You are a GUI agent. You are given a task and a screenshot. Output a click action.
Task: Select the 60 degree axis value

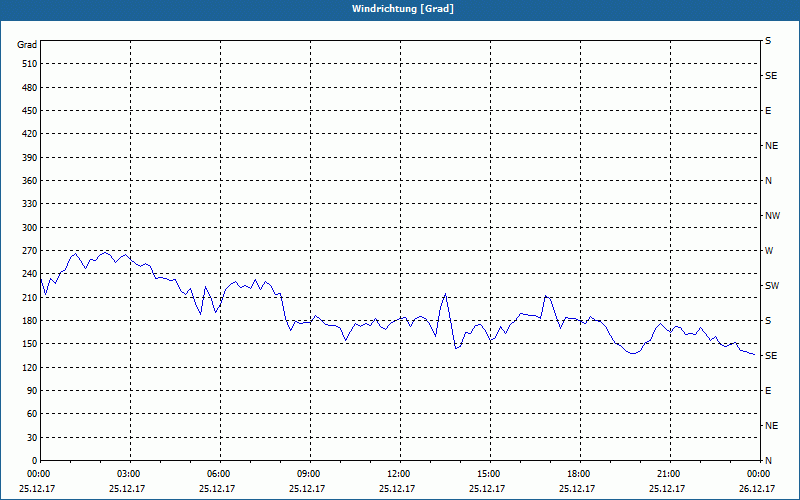pos(32,414)
